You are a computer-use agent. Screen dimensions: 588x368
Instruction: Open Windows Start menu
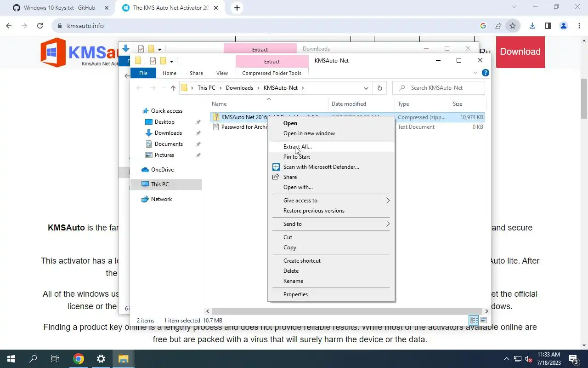11,359
